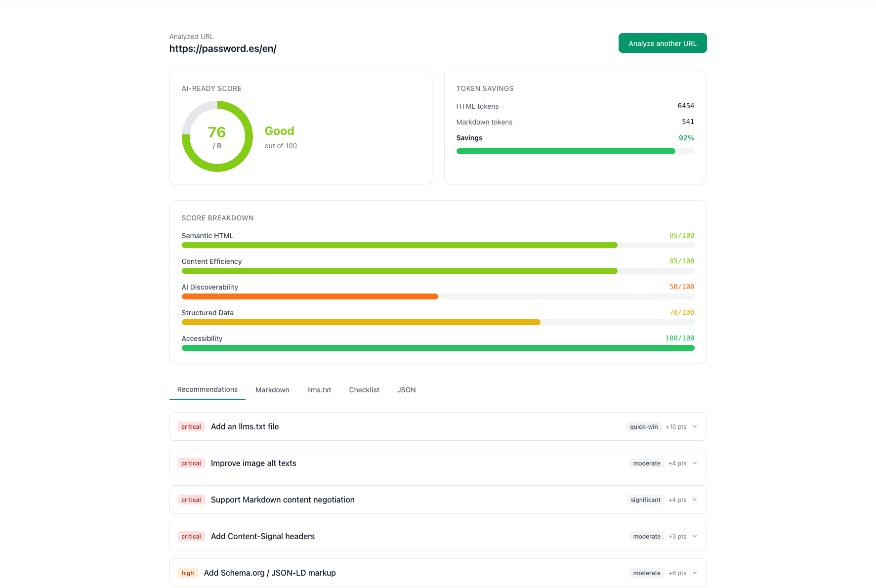Open the llms.txt tab

pos(319,390)
